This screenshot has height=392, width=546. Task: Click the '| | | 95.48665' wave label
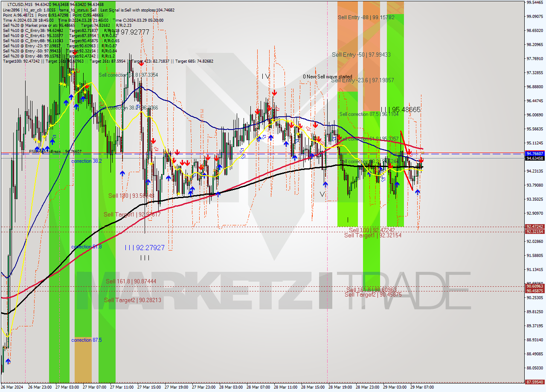401,110
